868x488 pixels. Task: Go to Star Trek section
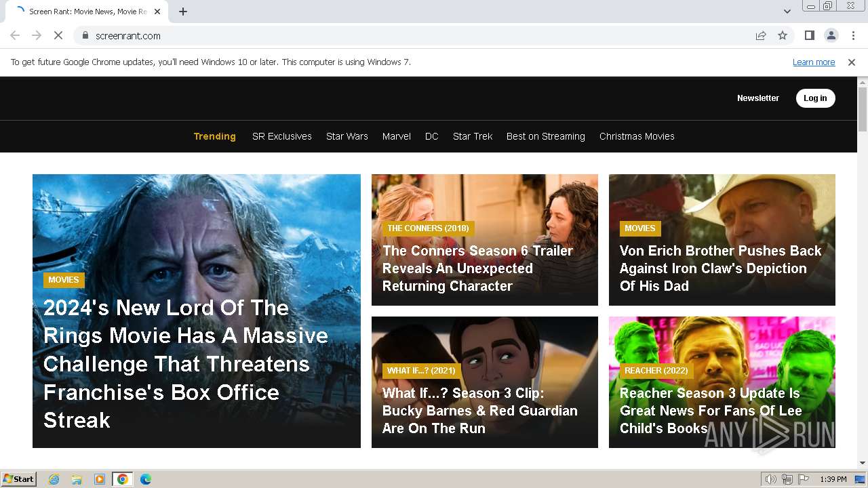tap(473, 136)
